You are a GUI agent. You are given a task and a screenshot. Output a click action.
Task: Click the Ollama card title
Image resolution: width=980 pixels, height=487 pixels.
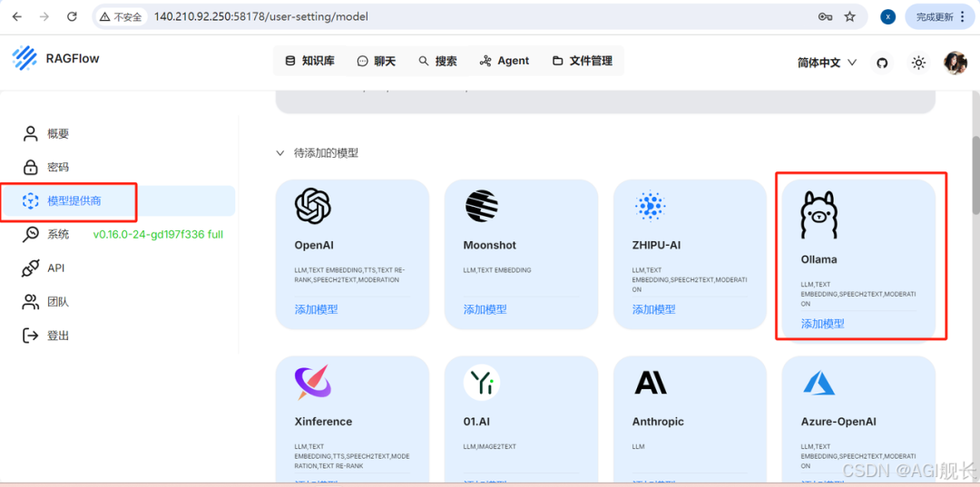pyautogui.click(x=818, y=259)
